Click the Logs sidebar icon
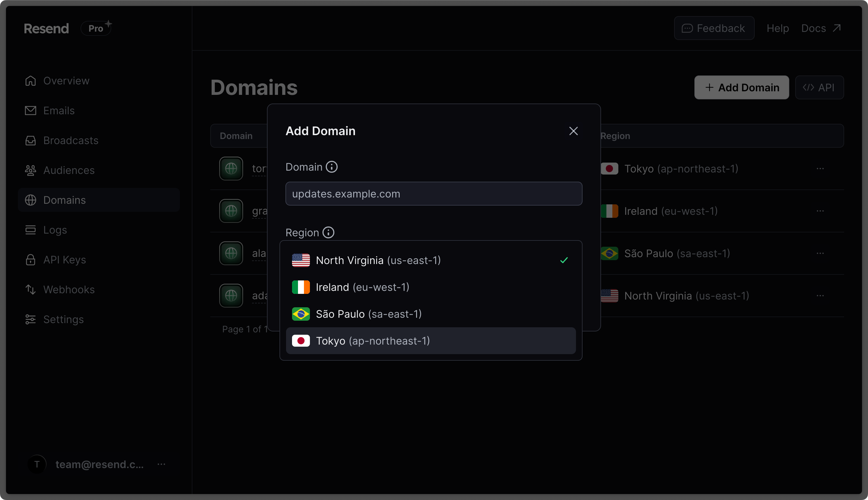The image size is (868, 500). coord(30,229)
